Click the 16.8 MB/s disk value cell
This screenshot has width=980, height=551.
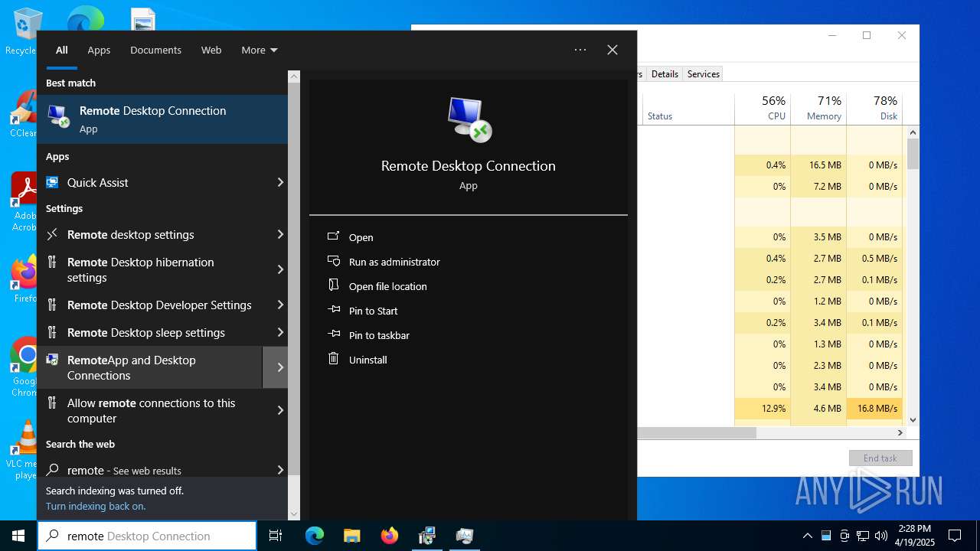(874, 409)
